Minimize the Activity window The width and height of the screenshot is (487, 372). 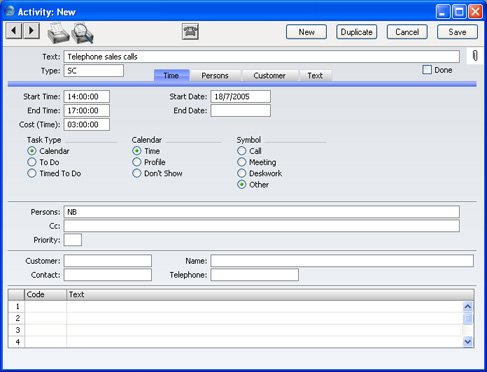point(443,12)
